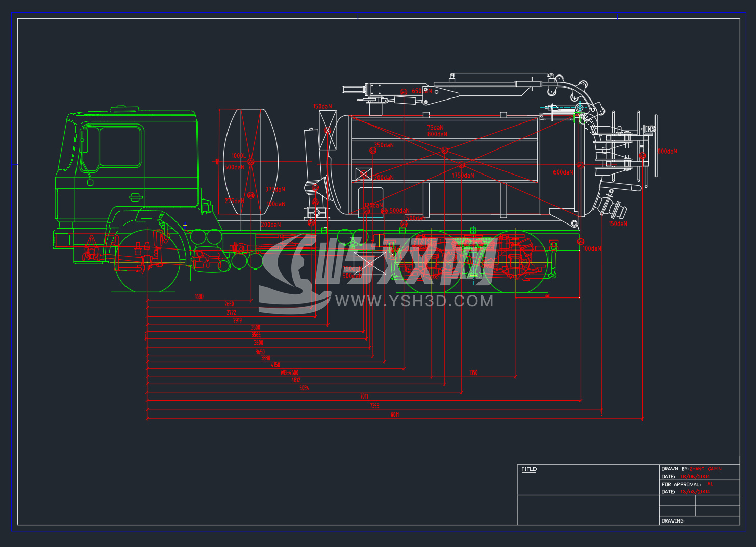Click the FOR APPROVAL: label
756x547 pixels.
(681, 484)
